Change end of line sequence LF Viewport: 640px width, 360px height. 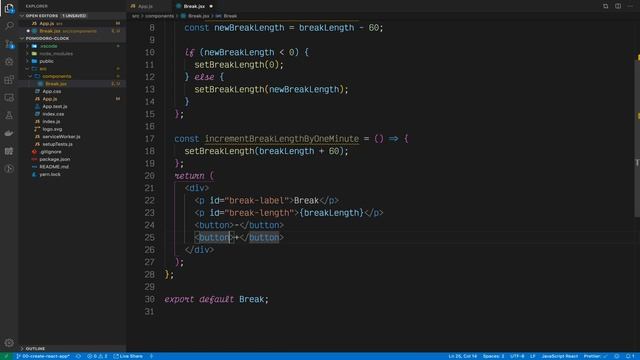click(533, 356)
